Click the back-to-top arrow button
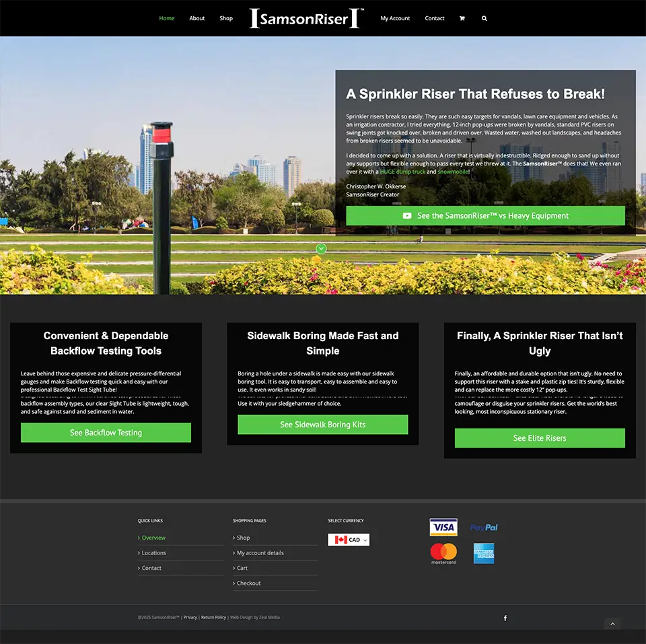The width and height of the screenshot is (646, 644). tap(612, 624)
